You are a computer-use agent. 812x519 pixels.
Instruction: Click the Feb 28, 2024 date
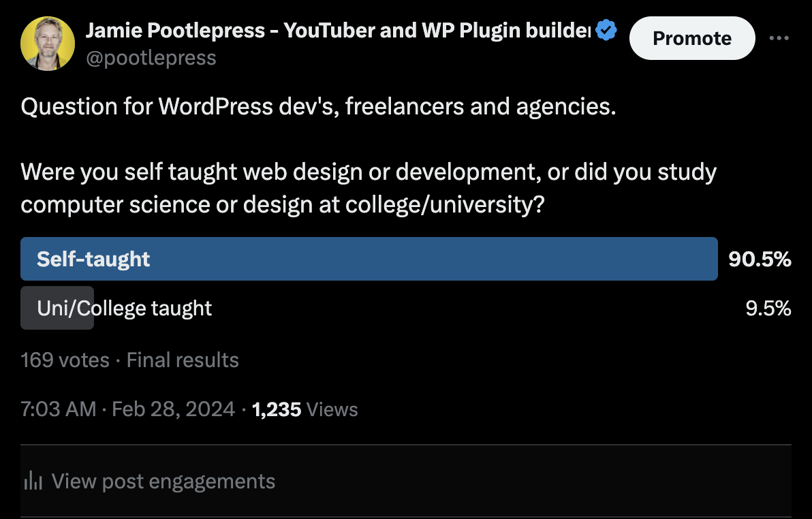point(174,409)
